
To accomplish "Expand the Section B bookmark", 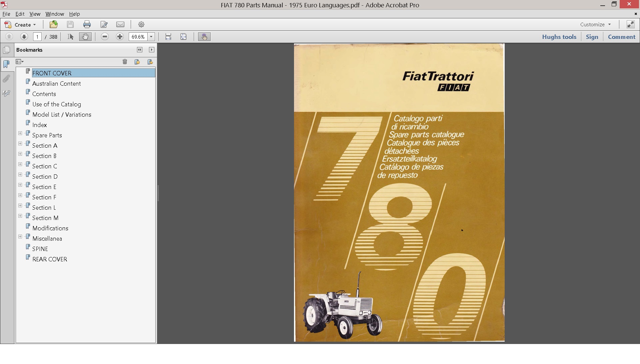I will click(20, 154).
